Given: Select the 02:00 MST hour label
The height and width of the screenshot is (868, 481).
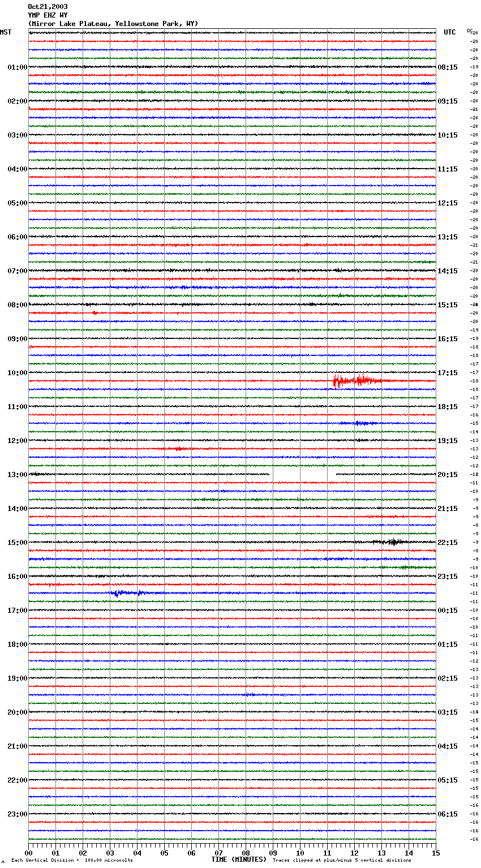Looking at the screenshot, I should pyautogui.click(x=18, y=101).
